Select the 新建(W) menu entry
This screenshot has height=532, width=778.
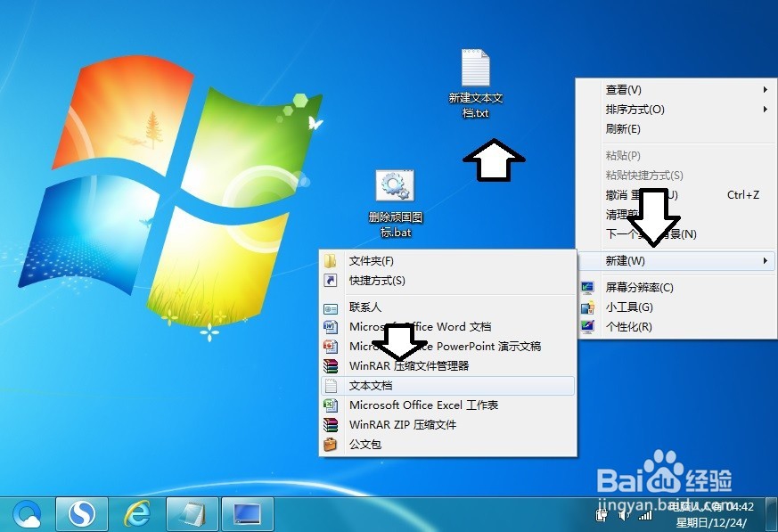[676, 260]
